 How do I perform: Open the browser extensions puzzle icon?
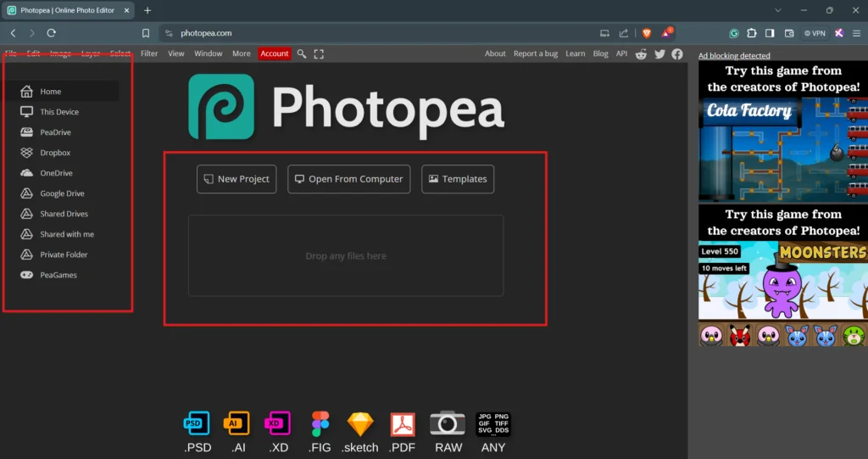752,33
